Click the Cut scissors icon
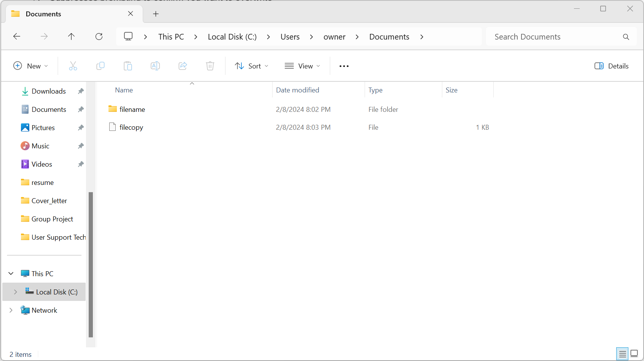 click(73, 66)
